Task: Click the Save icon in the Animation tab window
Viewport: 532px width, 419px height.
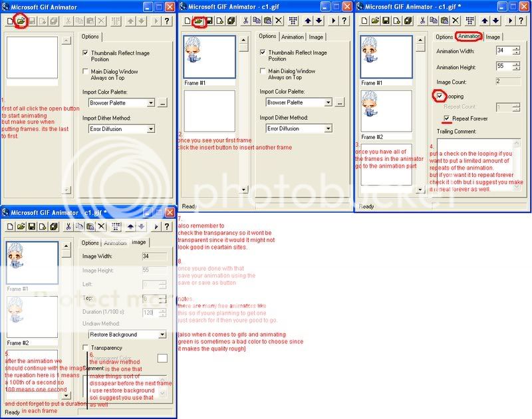Action: 386,21
